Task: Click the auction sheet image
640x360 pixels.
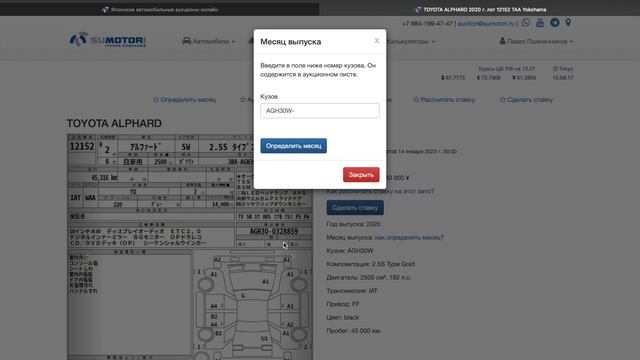Action: pos(190,247)
